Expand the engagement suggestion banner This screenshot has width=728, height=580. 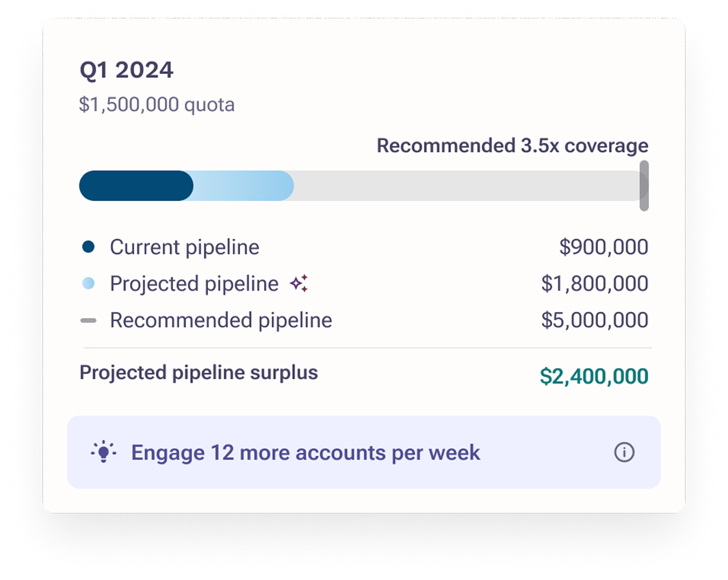363,452
